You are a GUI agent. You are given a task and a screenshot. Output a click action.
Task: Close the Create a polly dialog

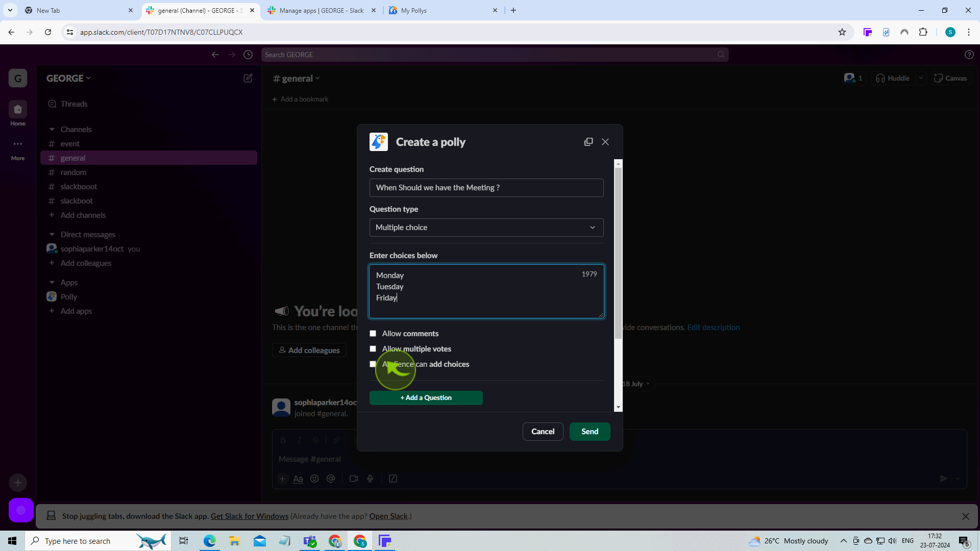[605, 142]
